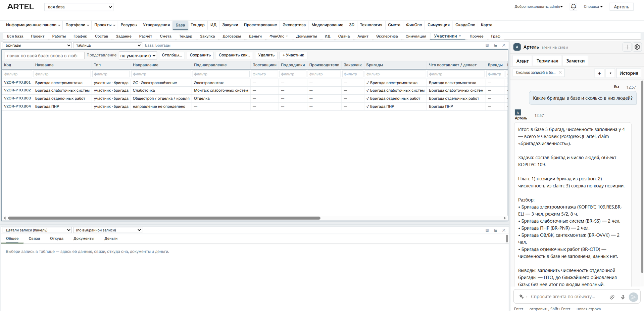Click the Сохранить как... button

point(234,55)
